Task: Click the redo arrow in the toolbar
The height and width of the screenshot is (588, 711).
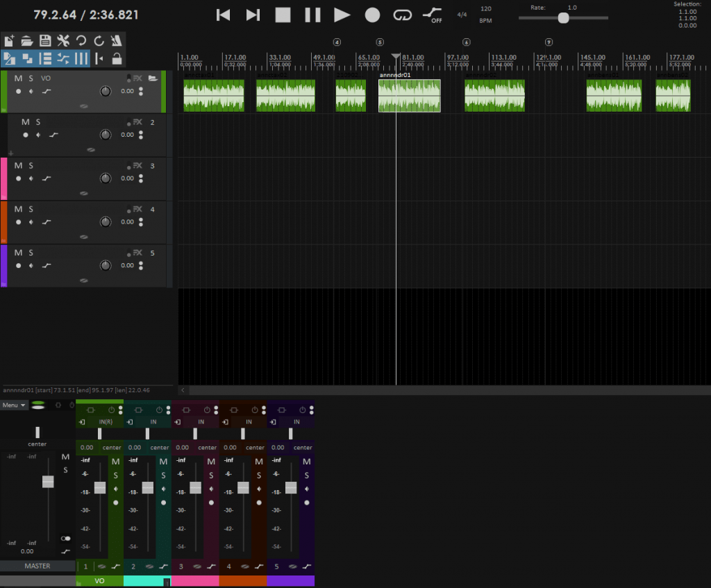Action: point(99,41)
